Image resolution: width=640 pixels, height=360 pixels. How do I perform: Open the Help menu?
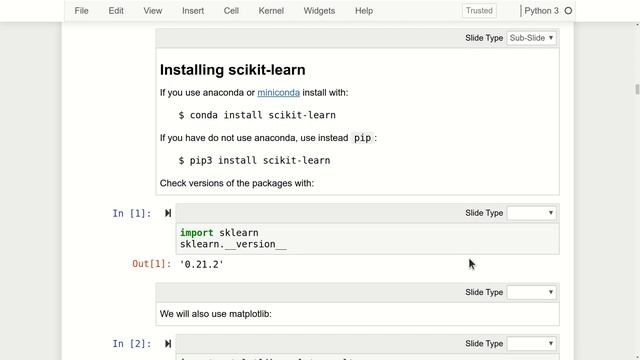point(364,11)
